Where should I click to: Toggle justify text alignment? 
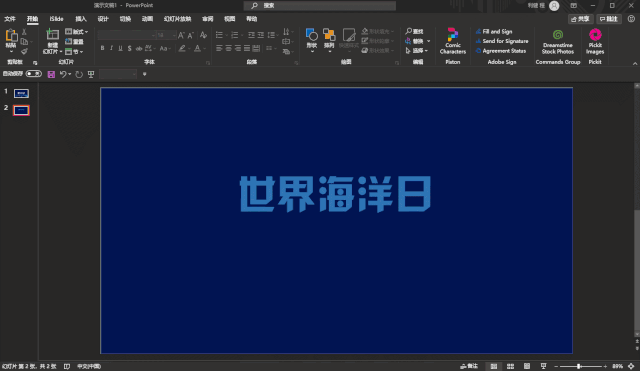pos(247,49)
